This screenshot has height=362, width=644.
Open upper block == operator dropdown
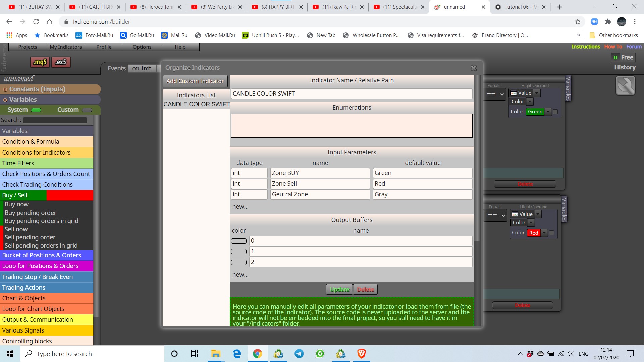[x=495, y=94]
